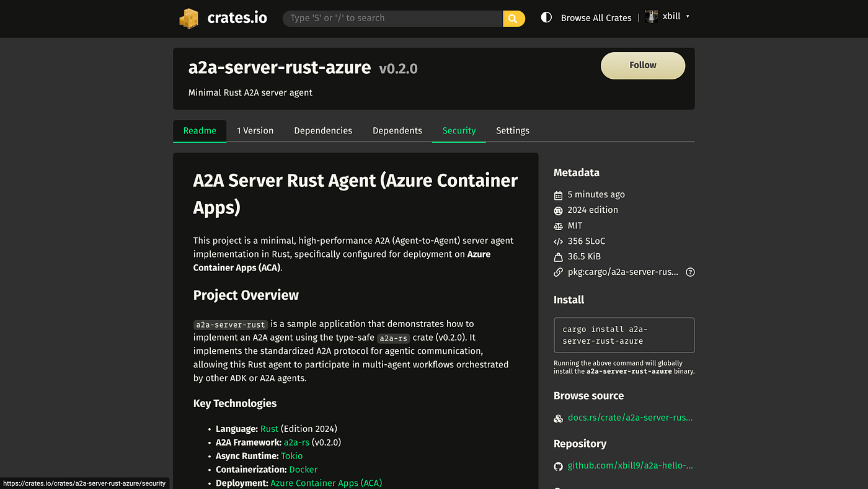Screen dimensions: 868x489
Task: Open the Tokio runtime link
Action: 292,456
